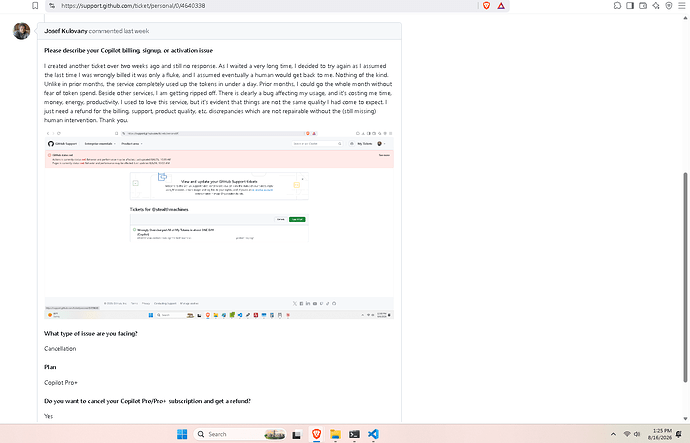This screenshot has height=443, width=690.
Task: Toggle the browser sidebar panel icon
Action: tap(630, 6)
